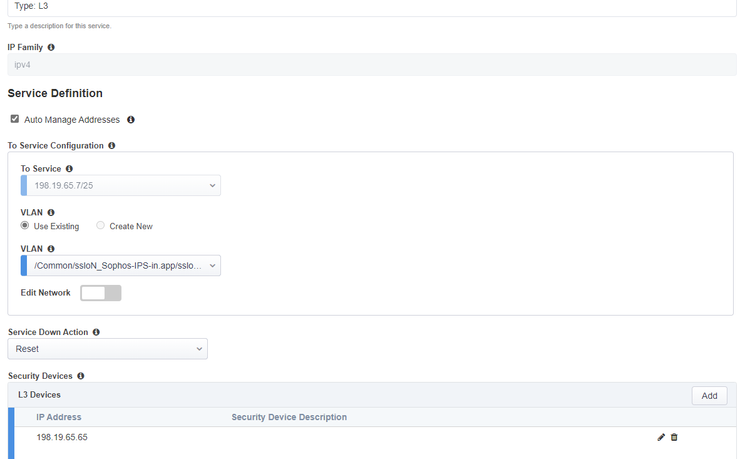
Task: Click the info icon beside To Service
Action: click(69, 169)
